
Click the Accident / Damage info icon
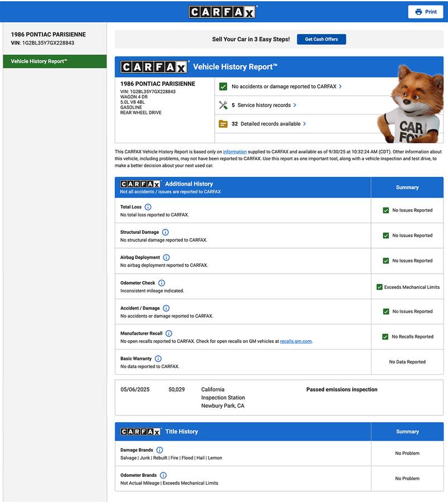166,308
